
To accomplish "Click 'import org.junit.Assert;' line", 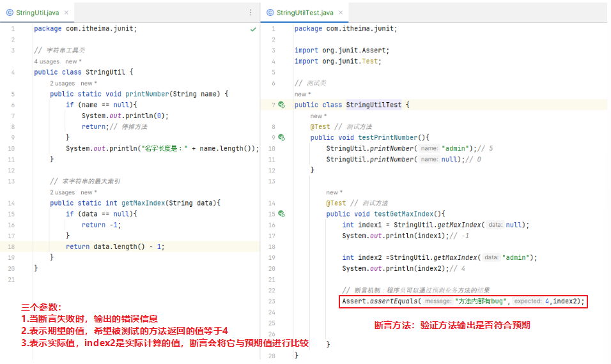I will point(342,50).
